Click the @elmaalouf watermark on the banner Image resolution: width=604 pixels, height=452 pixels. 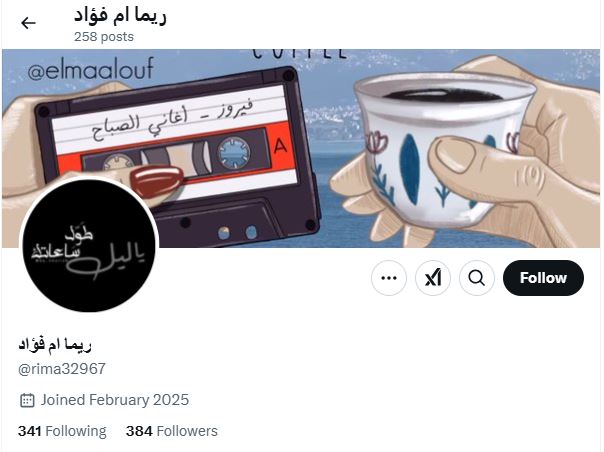[x=91, y=69]
